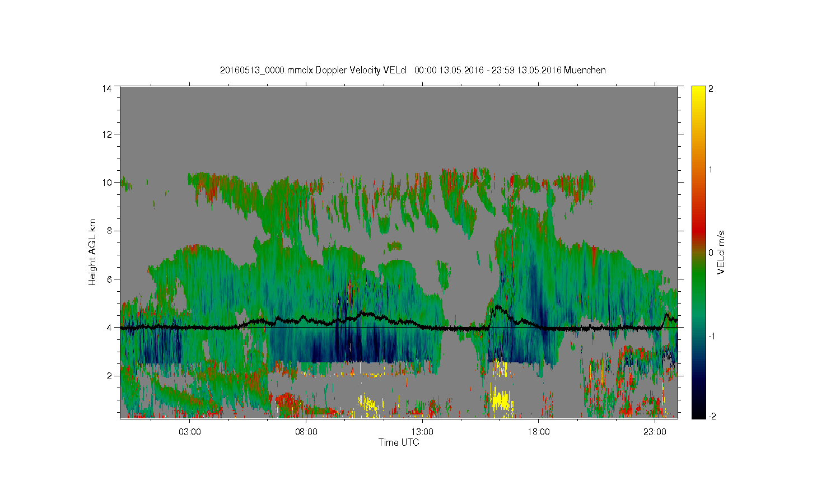Click the colorbar '1' value label

coord(711,170)
